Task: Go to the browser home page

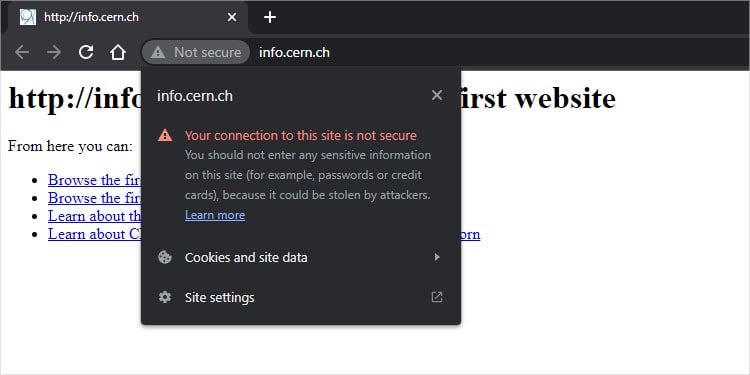Action: pyautogui.click(x=118, y=52)
